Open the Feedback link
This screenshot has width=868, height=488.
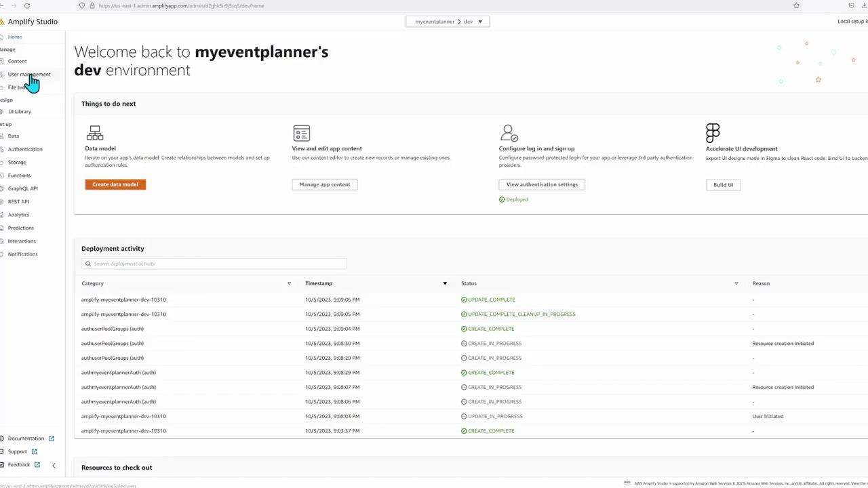pyautogui.click(x=19, y=465)
